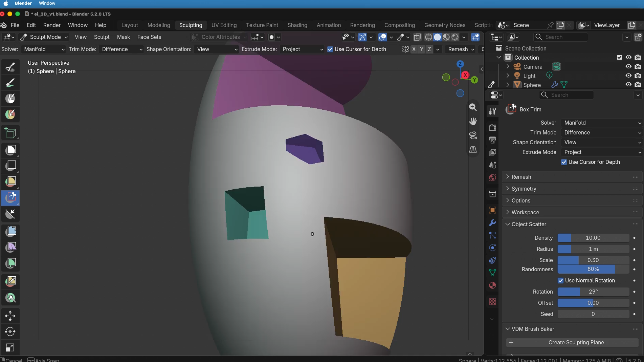This screenshot has height=362, width=644.
Task: Toggle camera view icon in viewport
Action: (473, 135)
